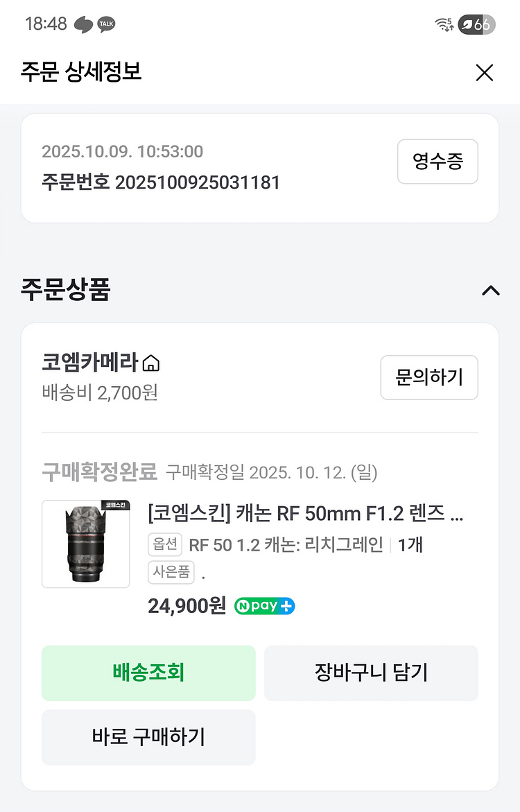The width and height of the screenshot is (520, 812).
Task: Open the 영수증 receipt button
Action: pyautogui.click(x=437, y=162)
